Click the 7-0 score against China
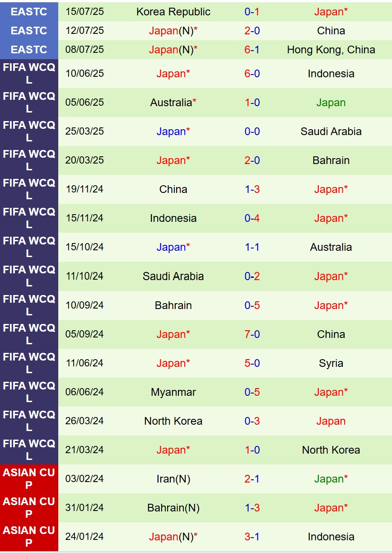Screen dimensions: 392x553 pyautogui.click(x=252, y=334)
